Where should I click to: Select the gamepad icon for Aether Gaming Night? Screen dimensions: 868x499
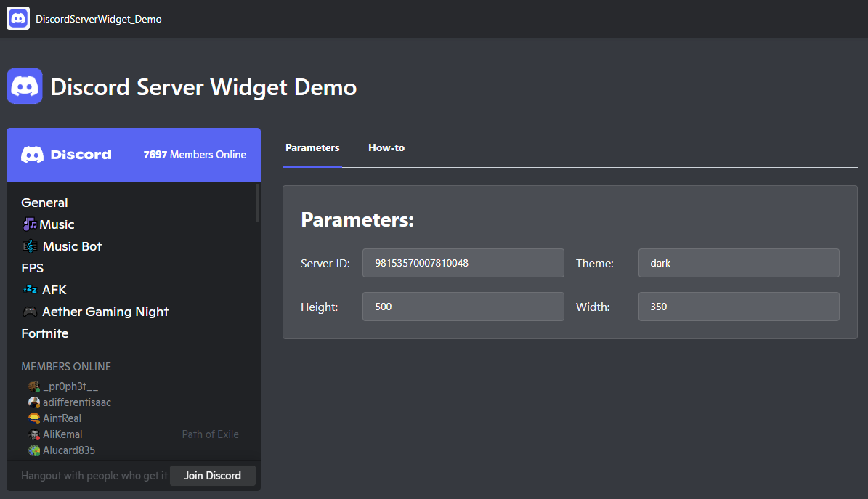(29, 312)
